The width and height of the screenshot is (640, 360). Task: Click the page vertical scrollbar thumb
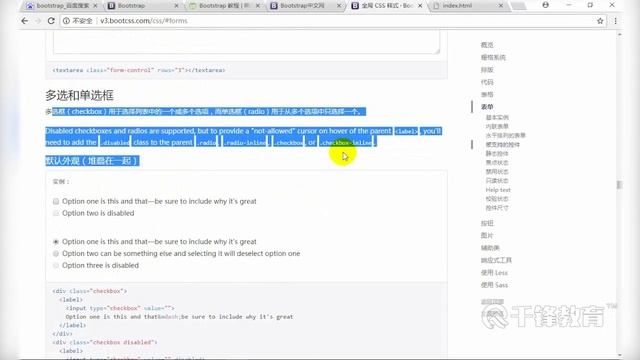pos(620,185)
